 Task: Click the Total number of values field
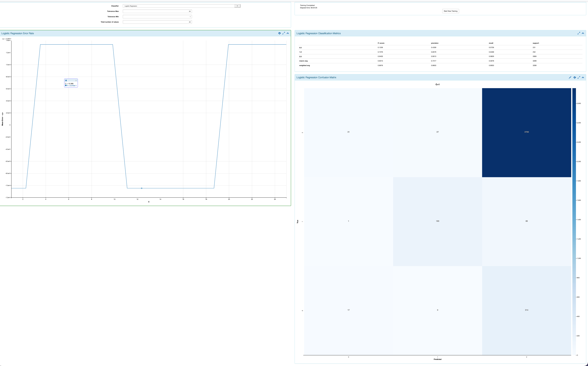pyautogui.click(x=157, y=22)
